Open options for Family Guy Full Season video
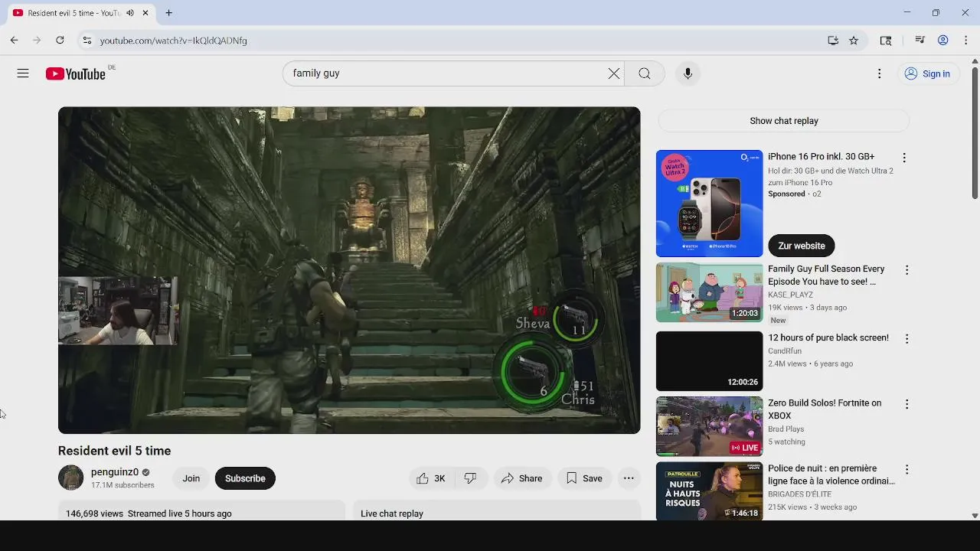 coord(906,270)
